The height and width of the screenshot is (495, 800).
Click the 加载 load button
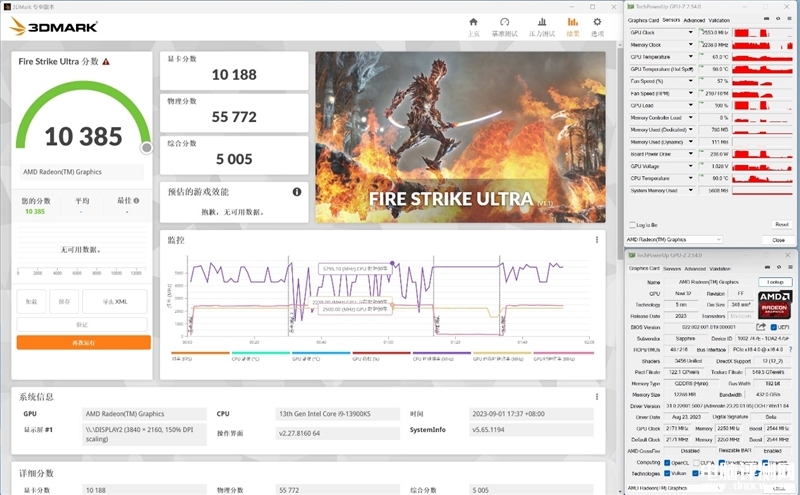(x=32, y=302)
